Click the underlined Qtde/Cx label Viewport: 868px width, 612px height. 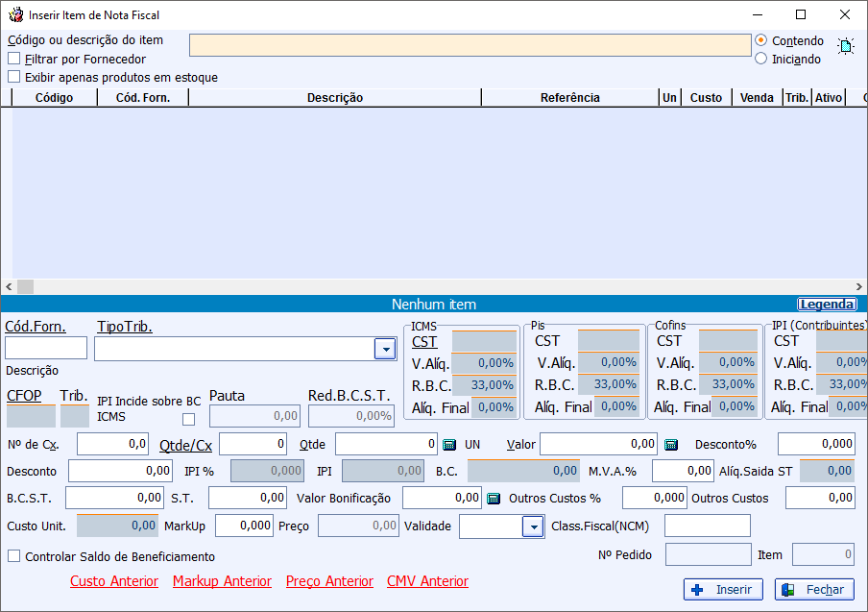click(185, 445)
